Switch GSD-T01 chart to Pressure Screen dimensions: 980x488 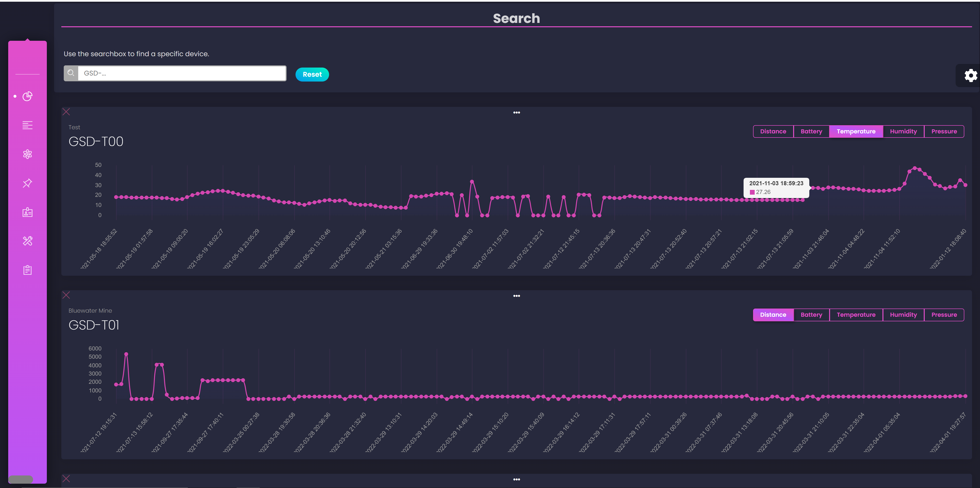pyautogui.click(x=944, y=315)
